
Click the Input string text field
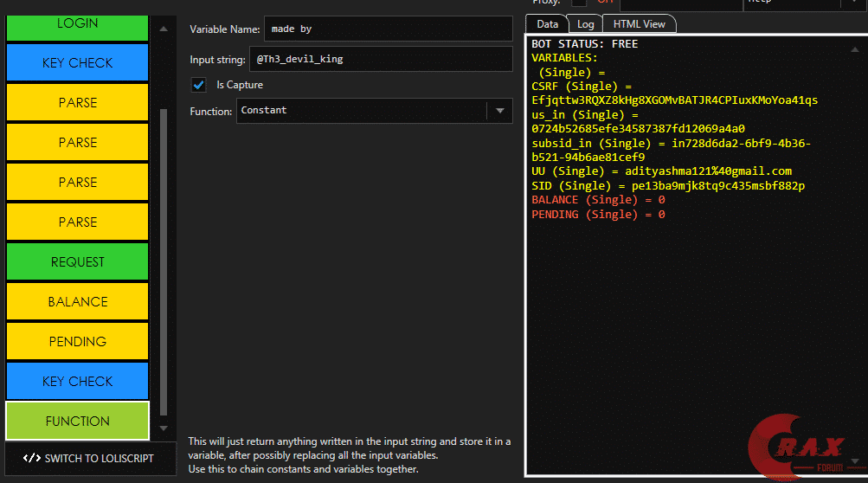tap(381, 60)
